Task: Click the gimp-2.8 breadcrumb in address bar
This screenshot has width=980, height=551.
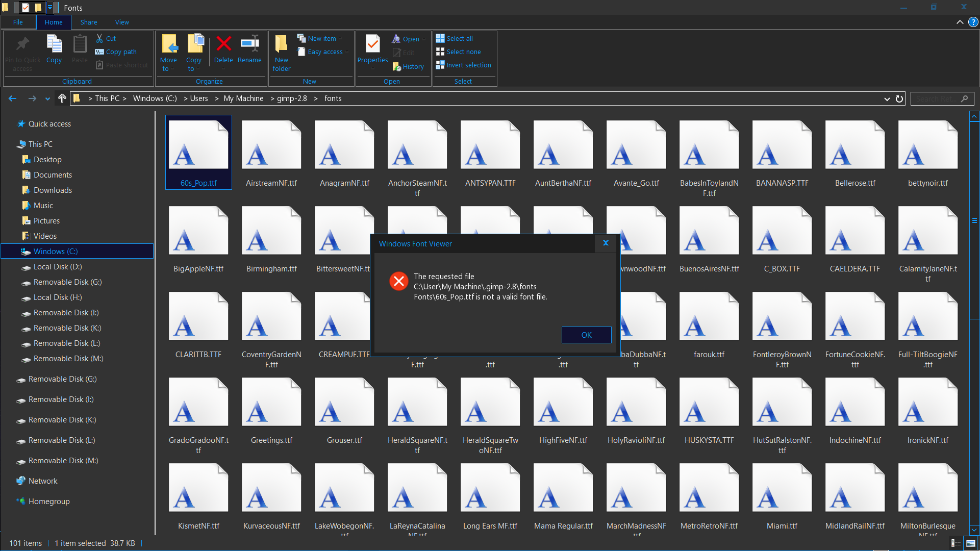Action: tap(292, 98)
